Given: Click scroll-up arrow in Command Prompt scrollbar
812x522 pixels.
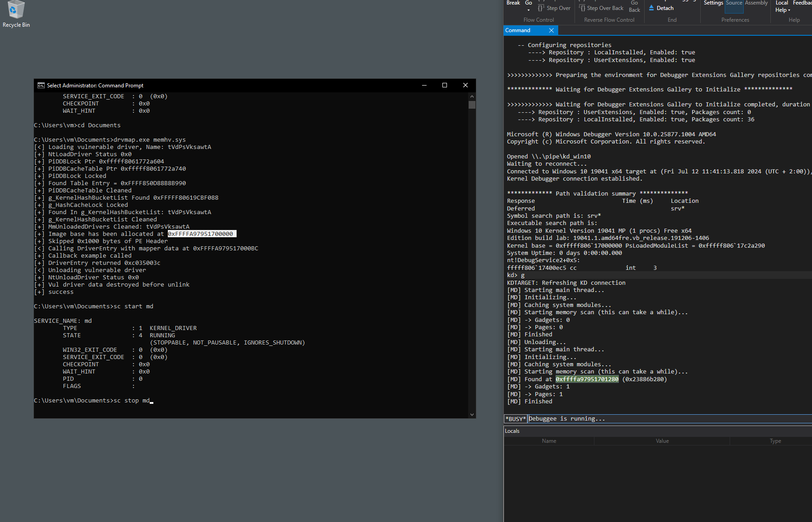Looking at the screenshot, I should [x=472, y=96].
